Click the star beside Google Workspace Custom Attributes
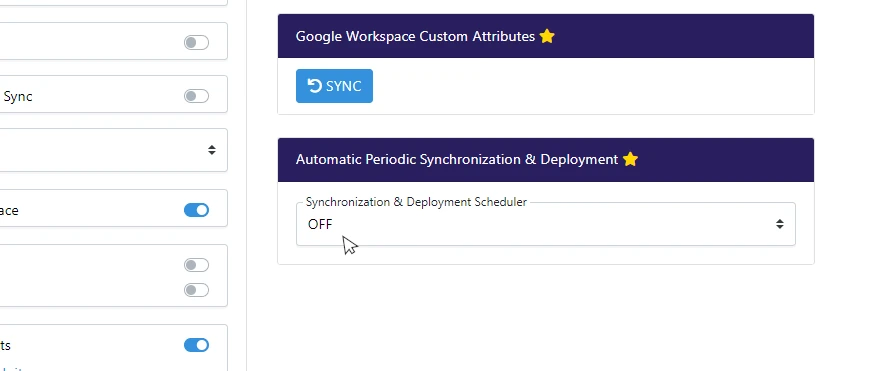880x371 pixels. click(x=547, y=36)
